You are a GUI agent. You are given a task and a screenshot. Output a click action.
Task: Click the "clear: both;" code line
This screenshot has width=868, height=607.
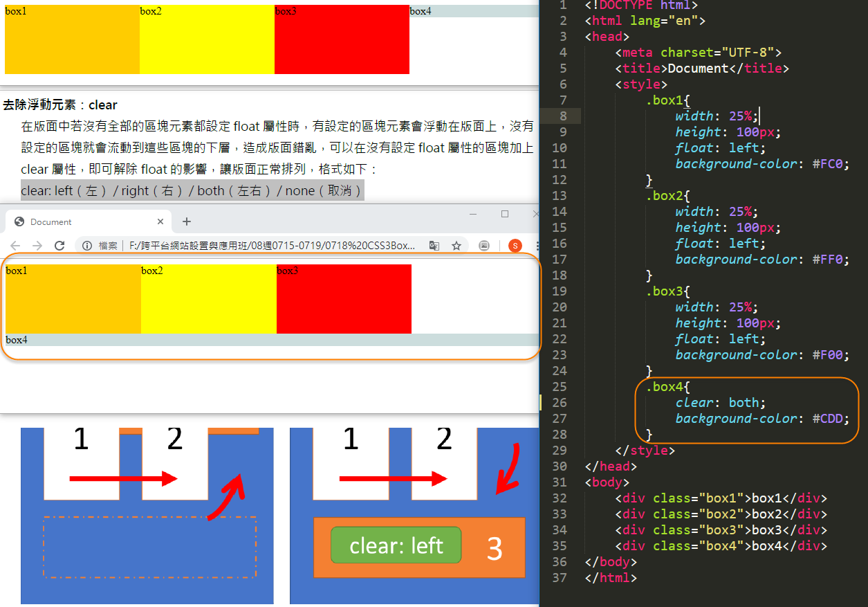click(720, 403)
